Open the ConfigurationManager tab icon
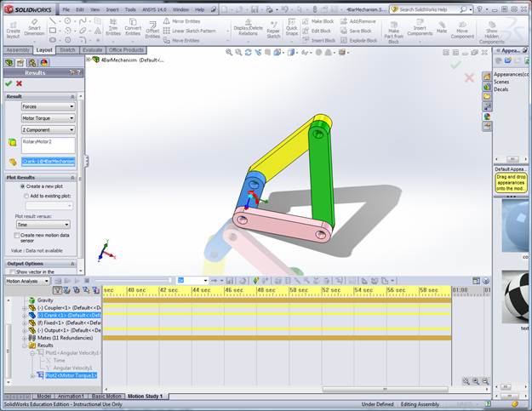Screen dimensions: 532x411 click(x=32, y=63)
